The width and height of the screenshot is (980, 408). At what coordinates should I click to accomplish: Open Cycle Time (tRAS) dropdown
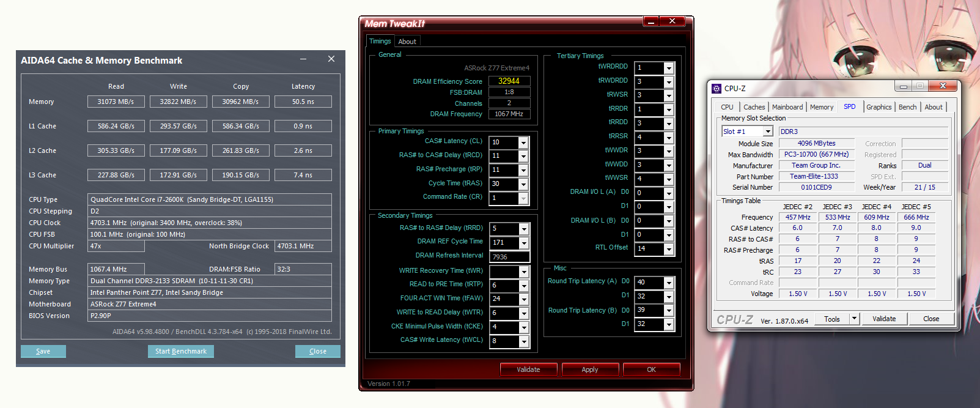(523, 184)
